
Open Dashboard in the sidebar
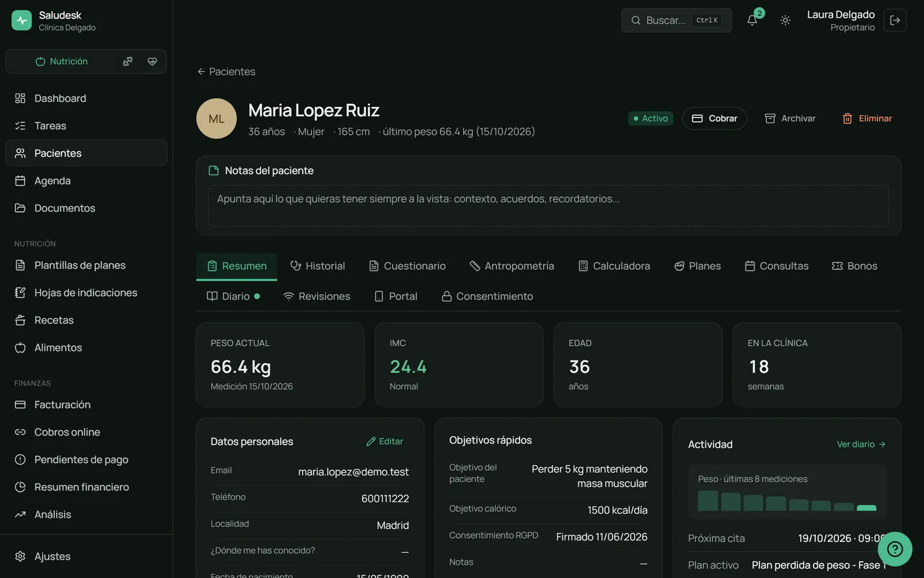pyautogui.click(x=86, y=98)
